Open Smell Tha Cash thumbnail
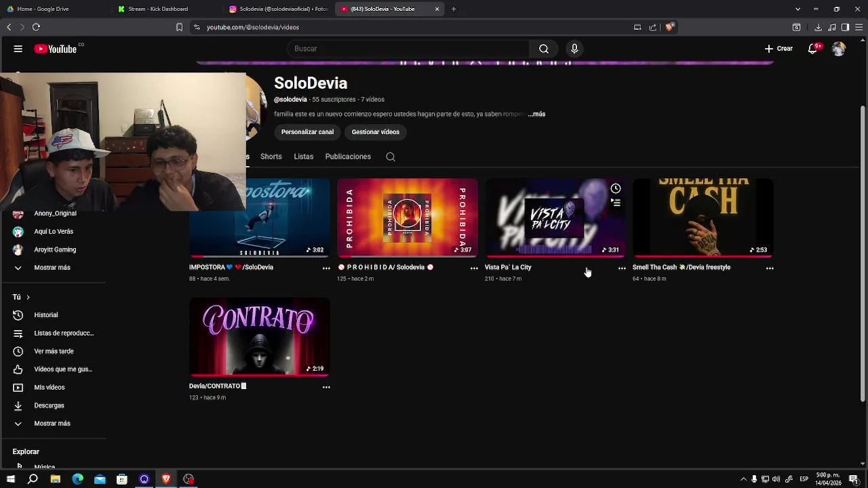This screenshot has width=868, height=488. pyautogui.click(x=703, y=218)
